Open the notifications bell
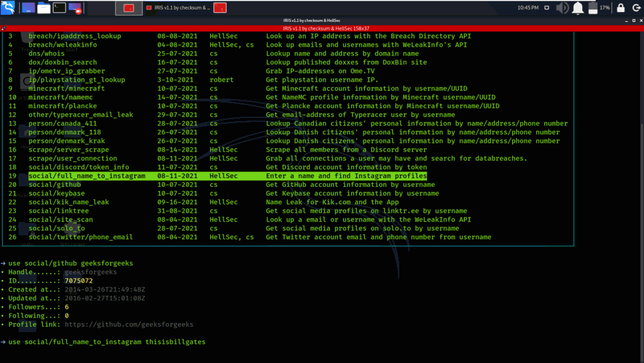This screenshot has width=644, height=363. click(578, 8)
